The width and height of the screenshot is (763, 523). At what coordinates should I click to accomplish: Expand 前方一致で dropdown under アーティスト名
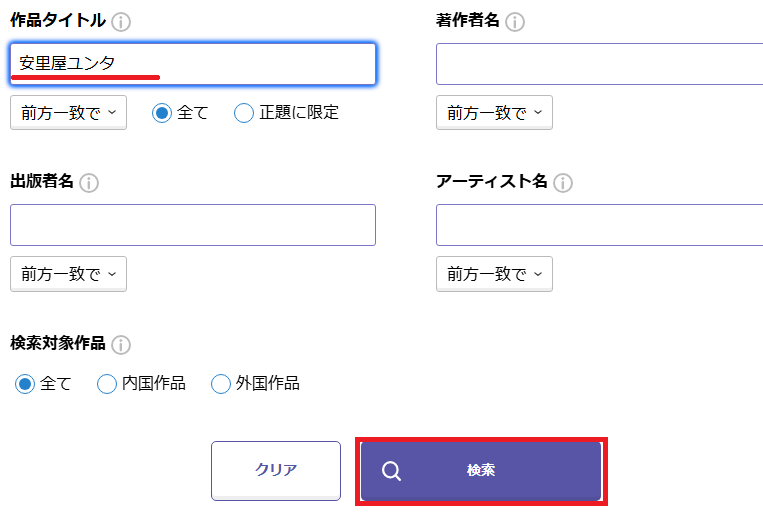coord(494,274)
